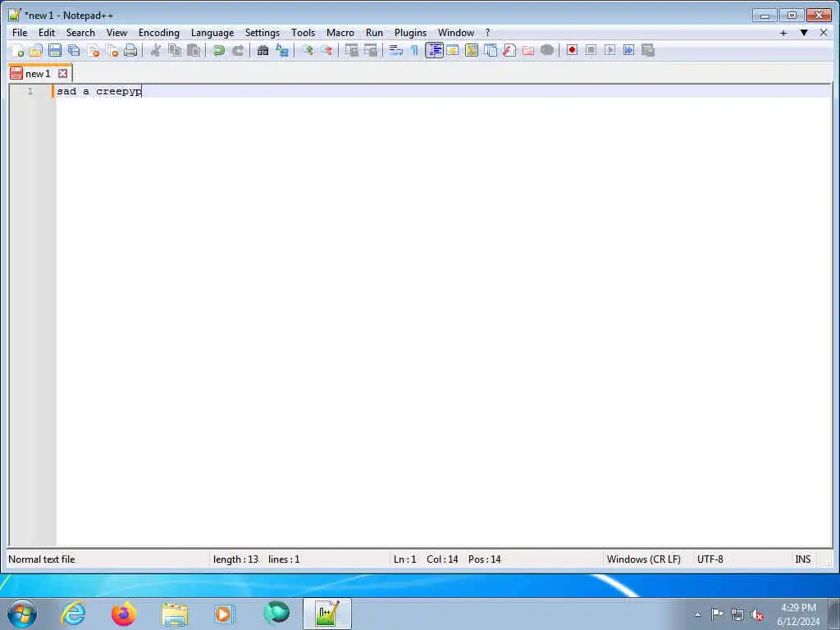Save the document using the Save icon
Viewport: 840px width, 630px height.
55,50
